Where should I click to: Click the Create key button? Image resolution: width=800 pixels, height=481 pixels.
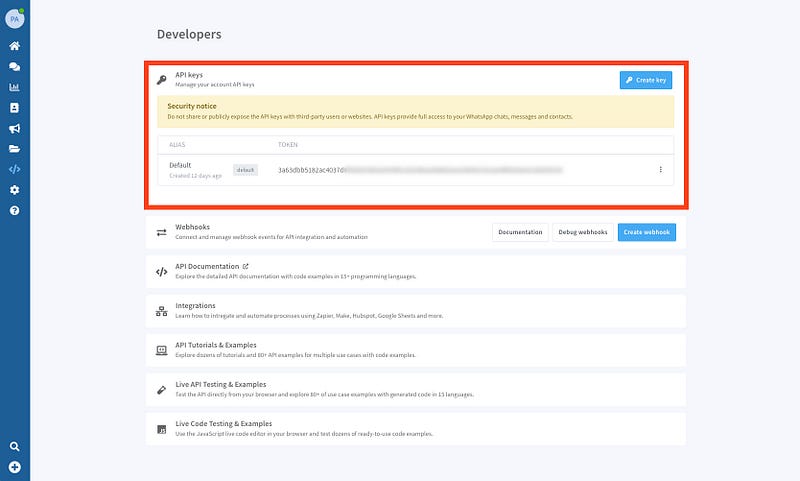(645, 81)
